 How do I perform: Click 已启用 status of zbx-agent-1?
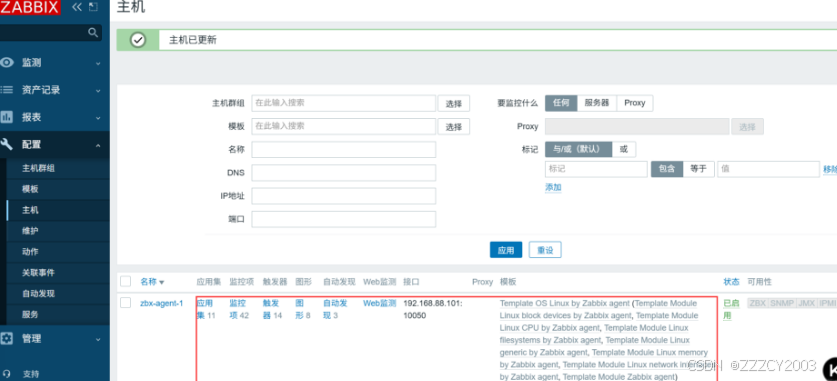pos(731,309)
